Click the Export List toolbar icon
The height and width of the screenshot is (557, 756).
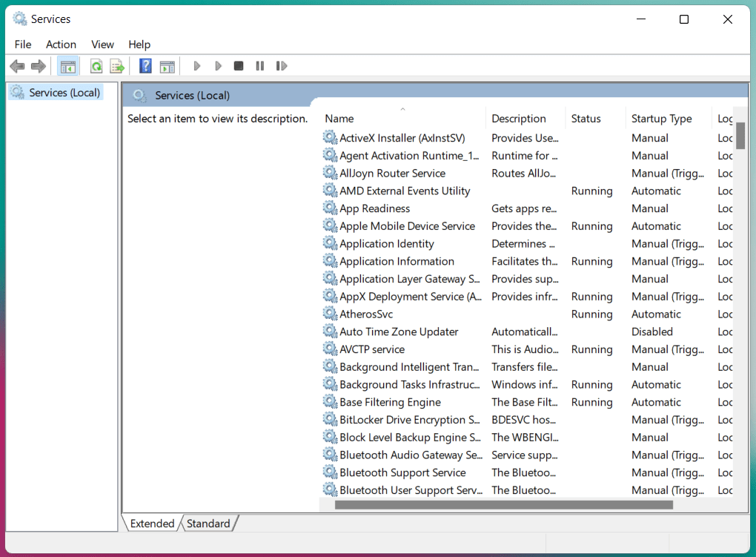(117, 66)
